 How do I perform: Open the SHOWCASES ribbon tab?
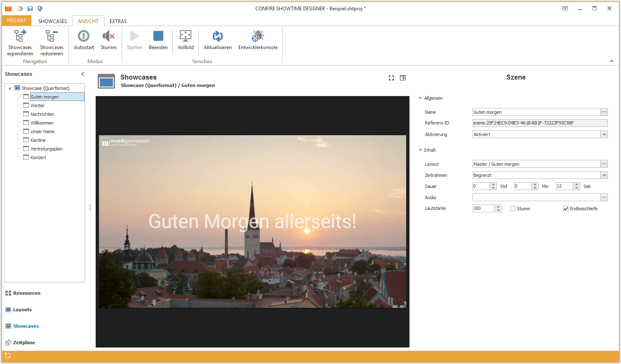coord(52,21)
